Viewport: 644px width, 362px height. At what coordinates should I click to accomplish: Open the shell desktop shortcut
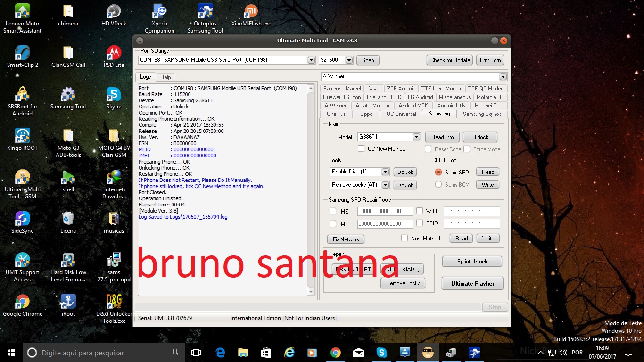68,181
